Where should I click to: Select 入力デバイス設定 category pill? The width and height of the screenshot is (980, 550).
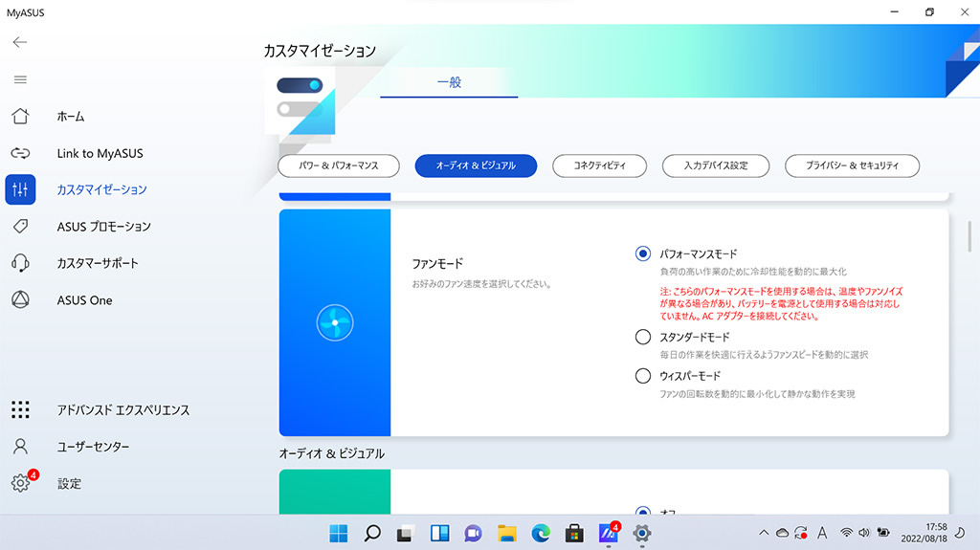(716, 165)
